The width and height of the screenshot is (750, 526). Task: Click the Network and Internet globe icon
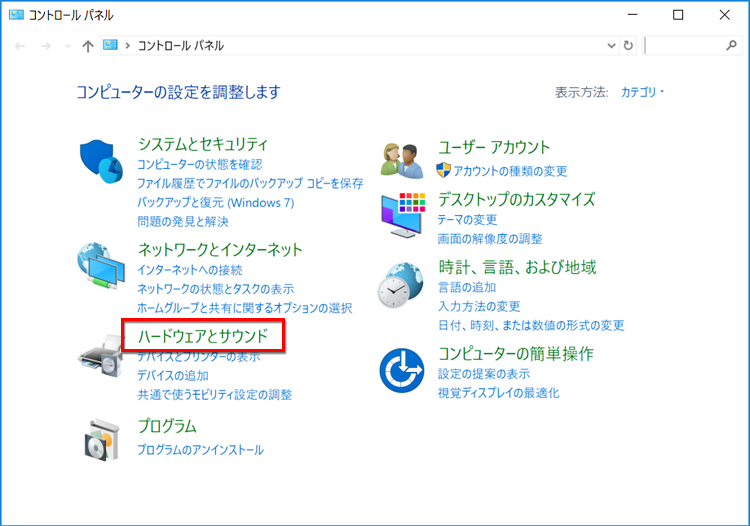coord(101,266)
